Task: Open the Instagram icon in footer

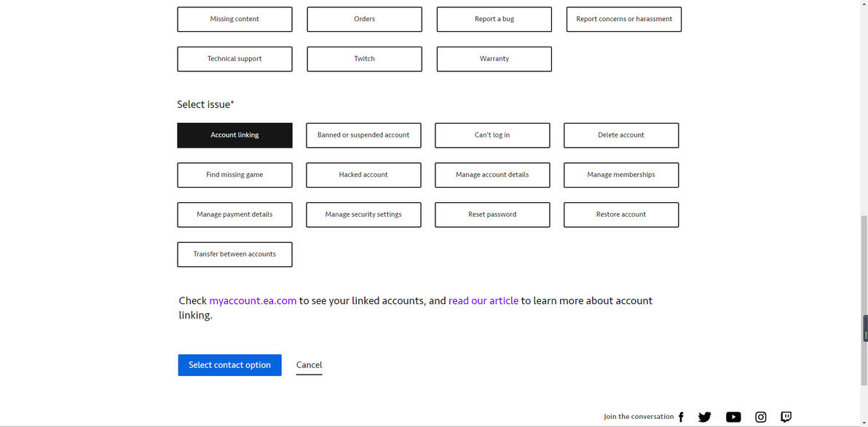Action: coord(760,417)
